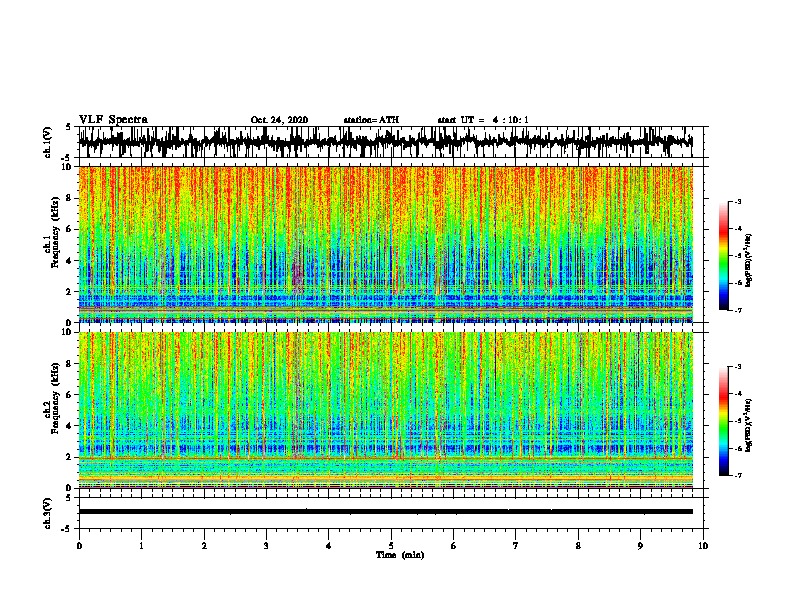Click time axis tick label "4"

pyautogui.click(x=329, y=546)
